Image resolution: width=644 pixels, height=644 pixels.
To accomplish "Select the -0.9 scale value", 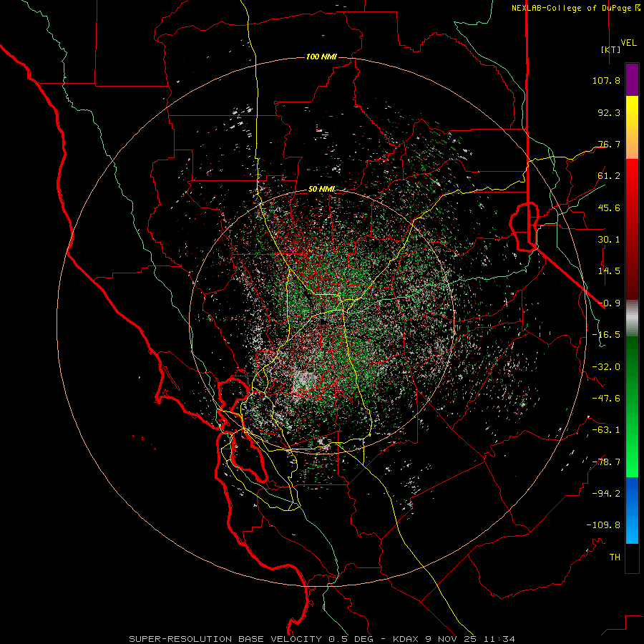I will (609, 303).
